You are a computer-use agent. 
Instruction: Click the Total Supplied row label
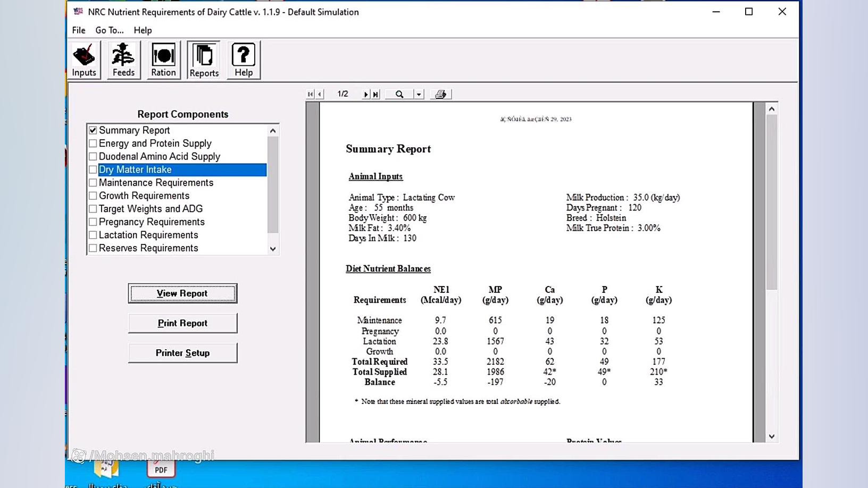coord(380,372)
